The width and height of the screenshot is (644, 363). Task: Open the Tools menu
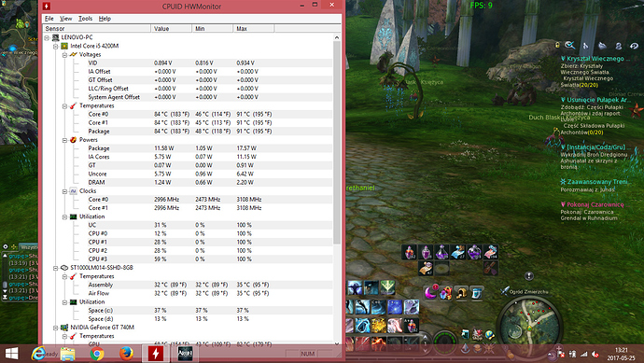(x=86, y=19)
